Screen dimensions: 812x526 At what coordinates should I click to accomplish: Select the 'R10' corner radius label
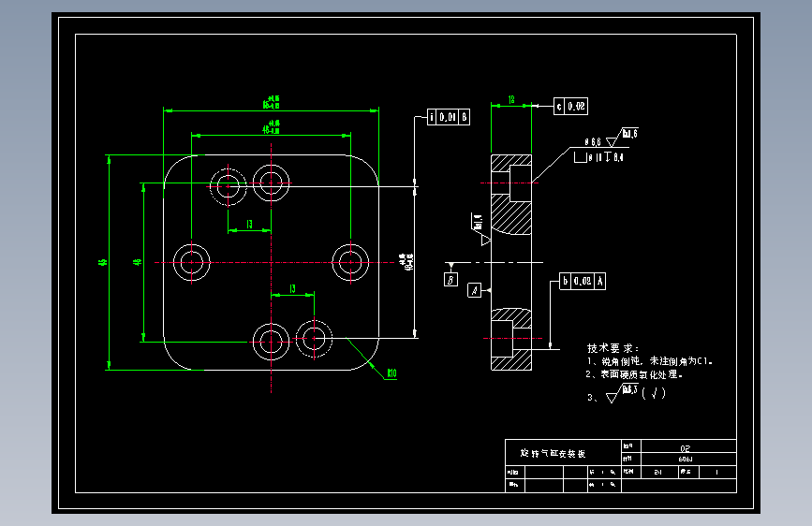click(392, 373)
